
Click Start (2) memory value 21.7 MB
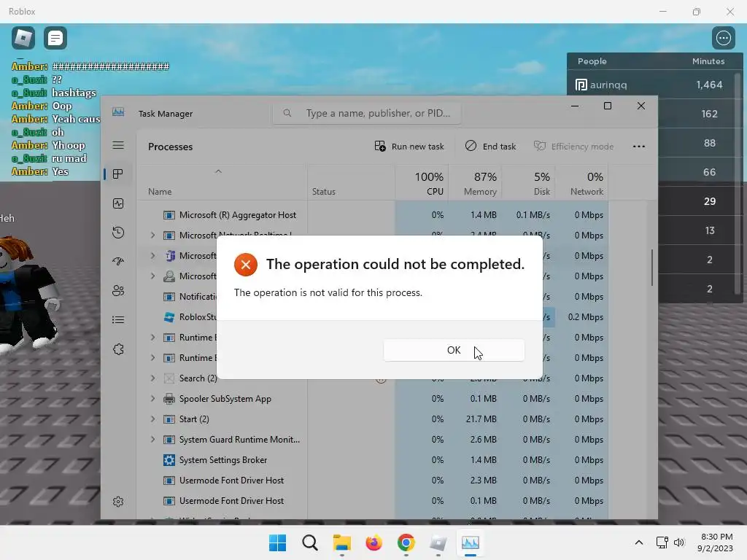tap(481, 419)
